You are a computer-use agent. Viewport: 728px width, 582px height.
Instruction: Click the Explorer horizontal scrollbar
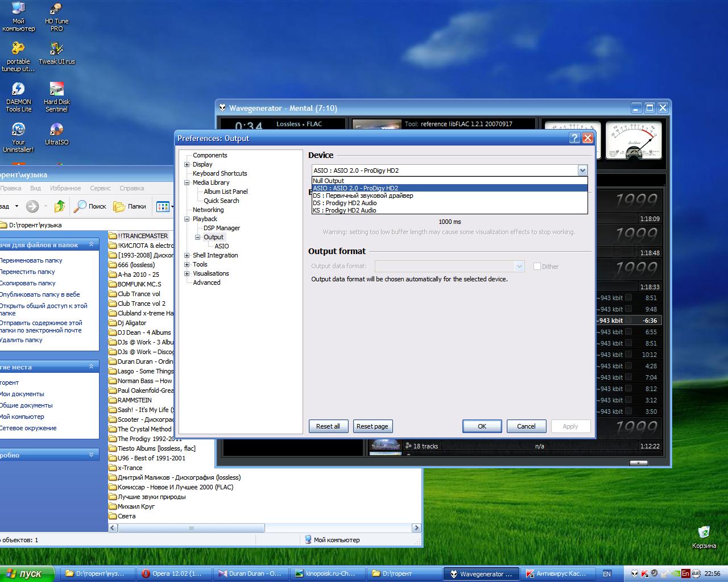click(191, 528)
